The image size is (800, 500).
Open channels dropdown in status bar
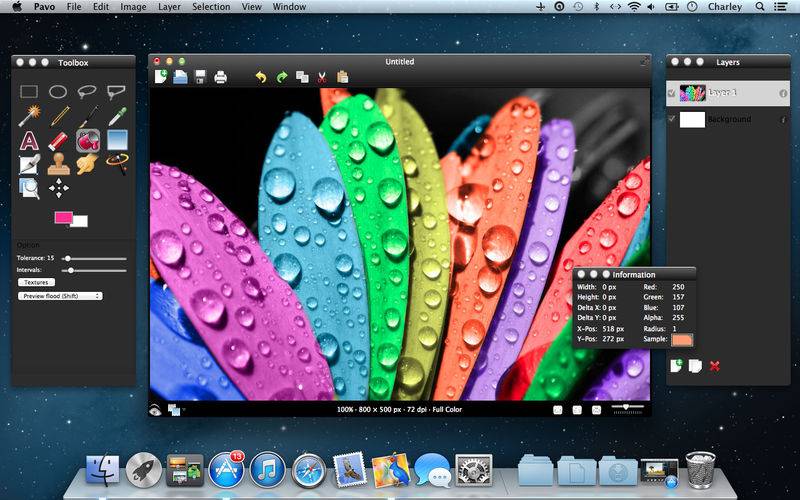(176, 409)
